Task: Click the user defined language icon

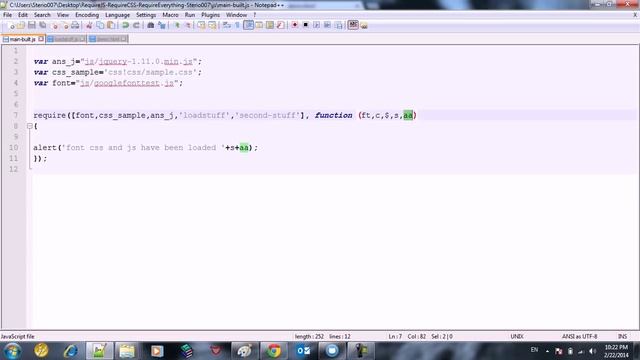Action: [x=259, y=25]
